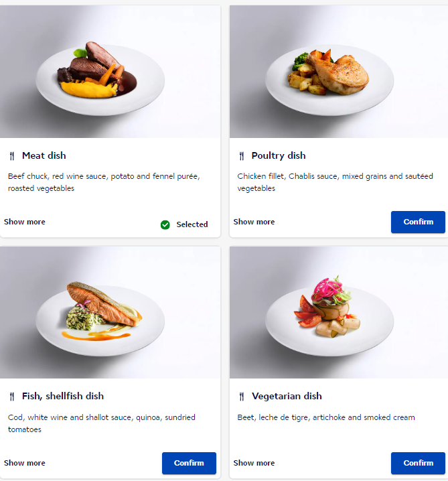Viewport: 448px width, 481px height.
Task: Confirm the Fish, shellfish dish
Action: click(x=189, y=463)
